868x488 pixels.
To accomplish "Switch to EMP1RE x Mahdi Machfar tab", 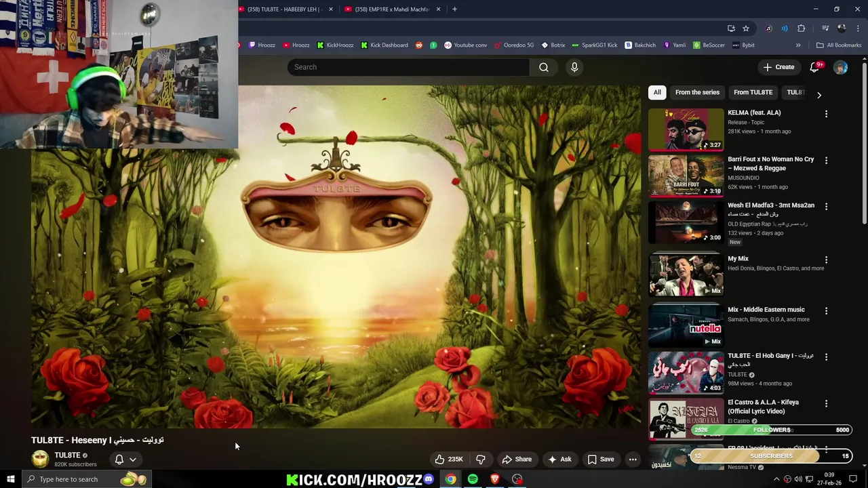I will [x=391, y=9].
